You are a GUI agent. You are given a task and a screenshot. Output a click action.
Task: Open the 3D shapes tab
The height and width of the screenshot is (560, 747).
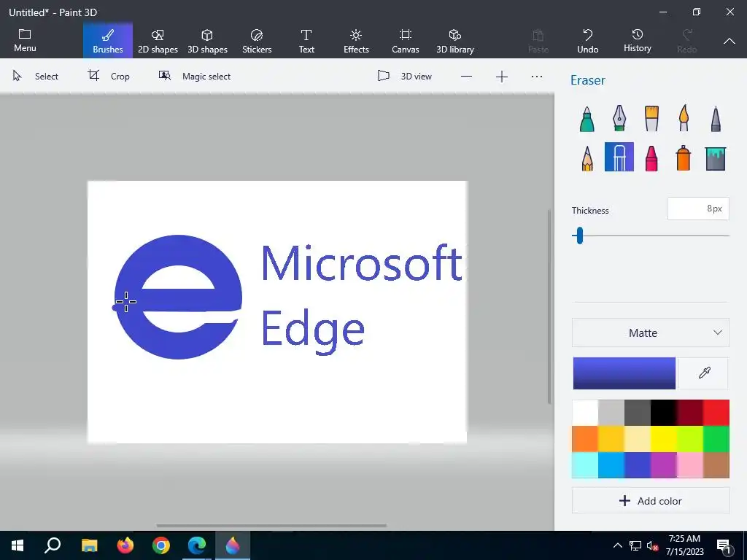pyautogui.click(x=207, y=41)
